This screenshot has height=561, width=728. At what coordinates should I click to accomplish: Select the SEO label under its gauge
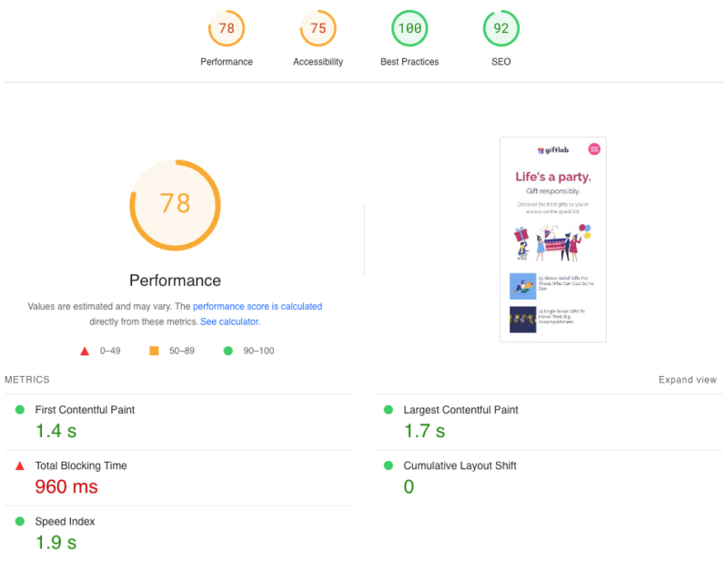[500, 62]
